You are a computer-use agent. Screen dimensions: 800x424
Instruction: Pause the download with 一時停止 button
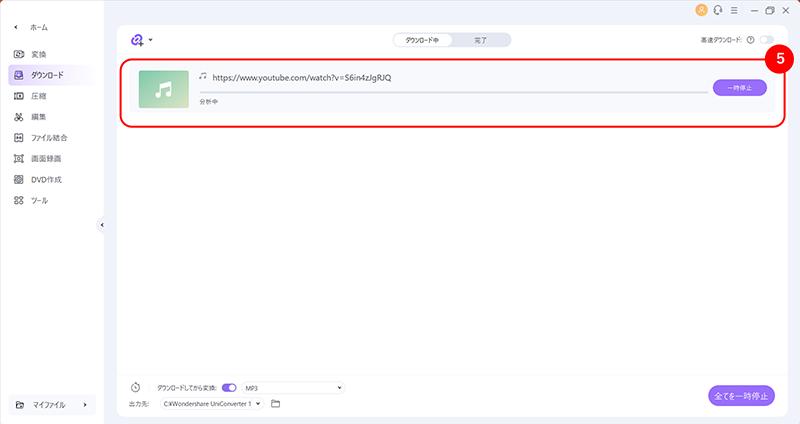[739, 88]
